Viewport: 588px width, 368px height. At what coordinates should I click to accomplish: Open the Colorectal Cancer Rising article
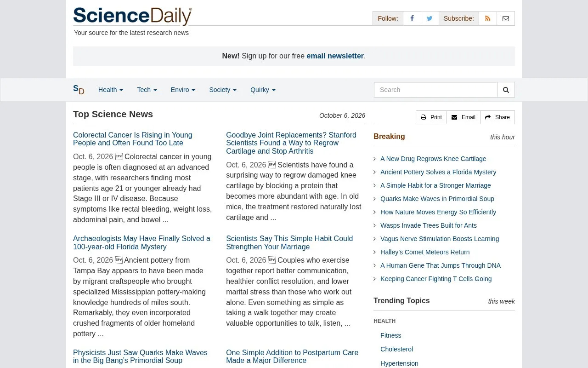pyautogui.click(x=133, y=139)
